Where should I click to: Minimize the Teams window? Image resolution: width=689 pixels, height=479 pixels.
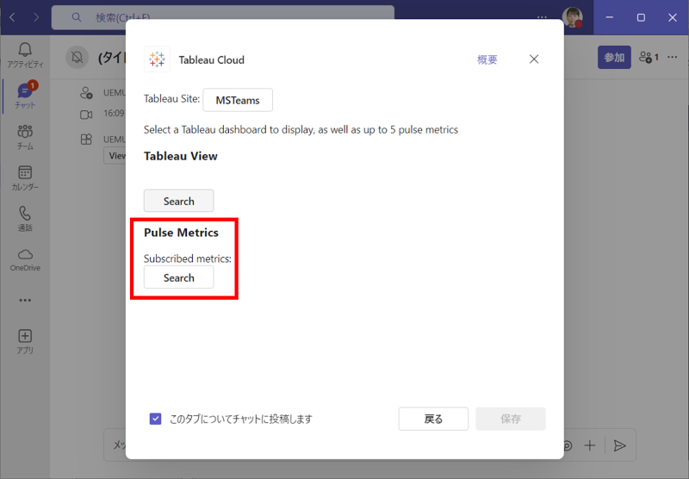[x=609, y=18]
